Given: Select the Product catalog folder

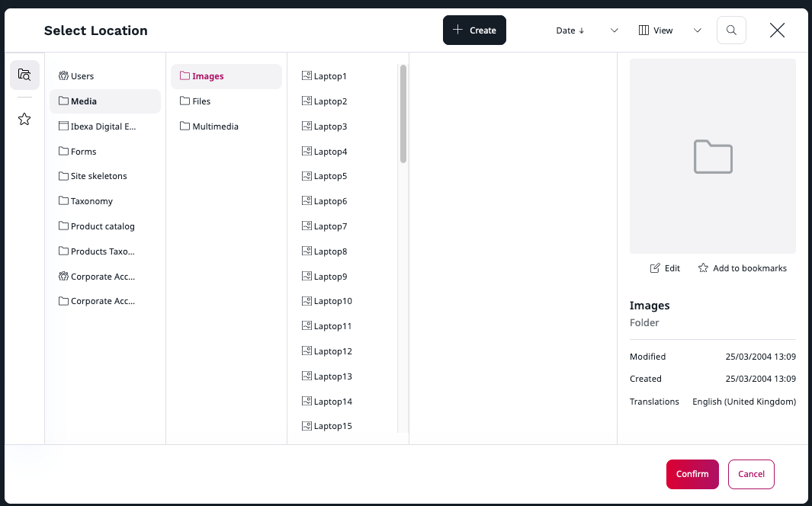Looking at the screenshot, I should (102, 226).
